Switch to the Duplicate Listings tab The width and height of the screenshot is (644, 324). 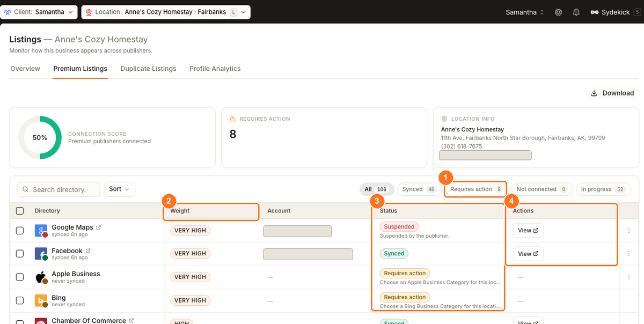148,69
